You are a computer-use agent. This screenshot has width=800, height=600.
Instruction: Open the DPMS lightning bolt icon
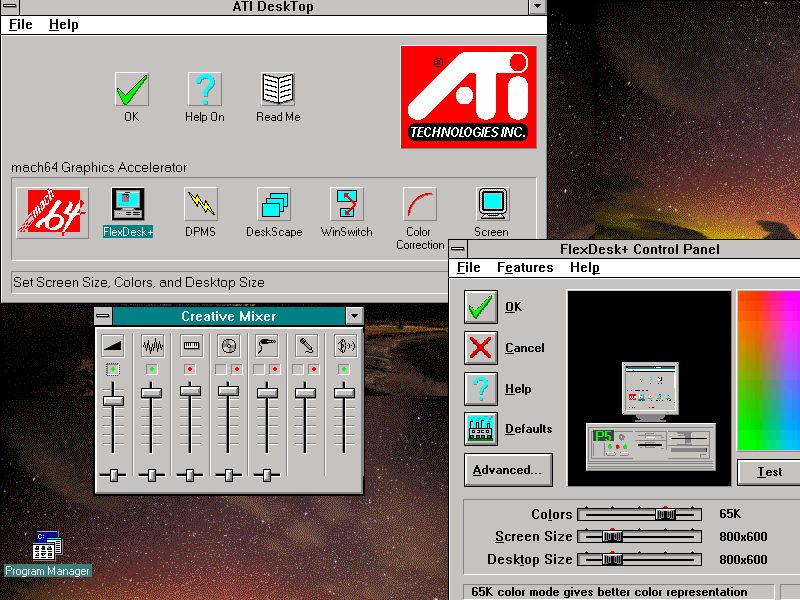click(201, 204)
